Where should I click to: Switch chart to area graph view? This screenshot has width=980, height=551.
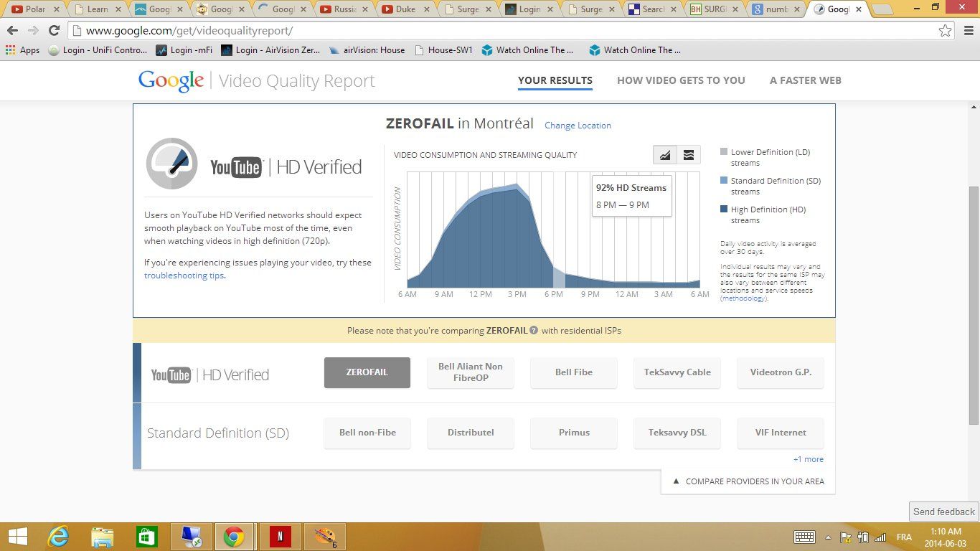(x=665, y=155)
